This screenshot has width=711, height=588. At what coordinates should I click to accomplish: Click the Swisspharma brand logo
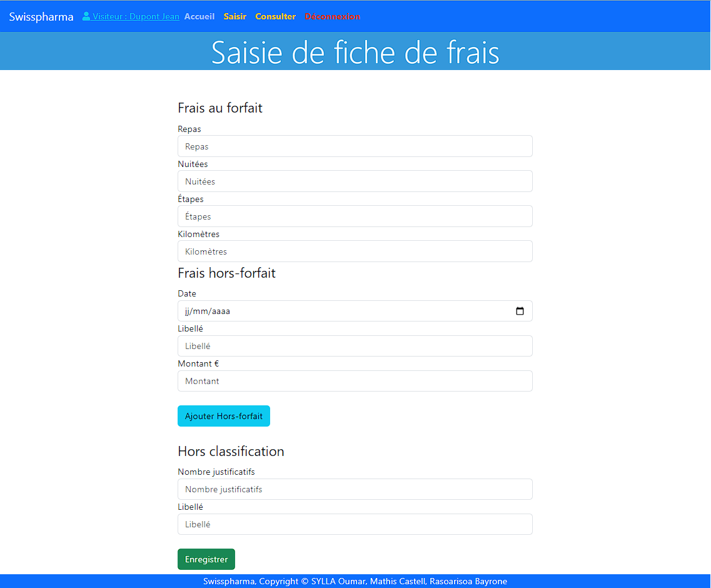(x=41, y=17)
